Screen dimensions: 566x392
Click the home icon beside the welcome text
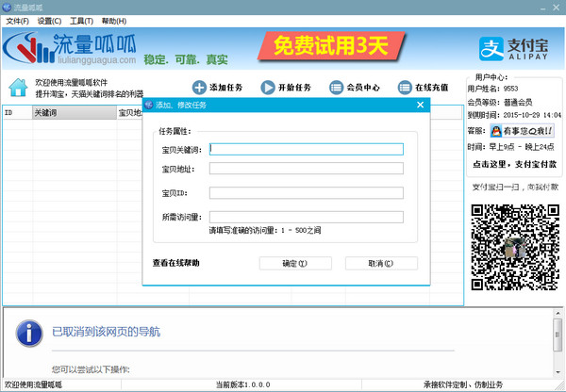coord(17,88)
